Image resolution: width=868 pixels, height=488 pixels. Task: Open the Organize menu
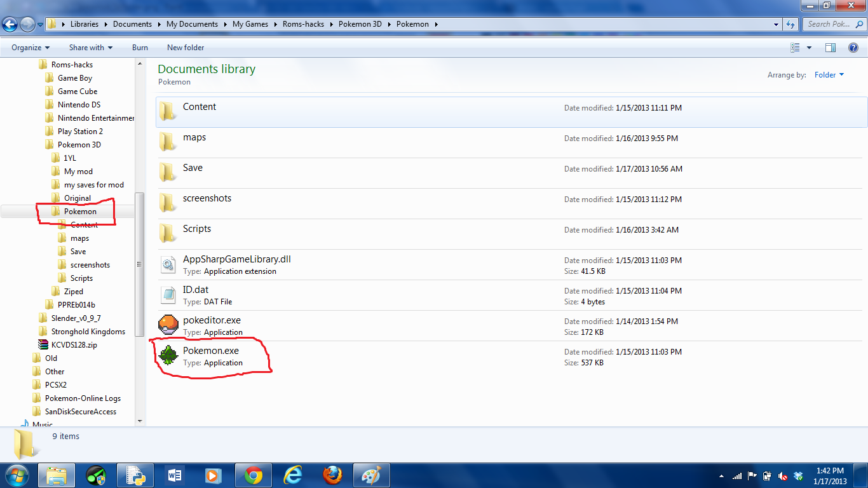[x=28, y=47]
